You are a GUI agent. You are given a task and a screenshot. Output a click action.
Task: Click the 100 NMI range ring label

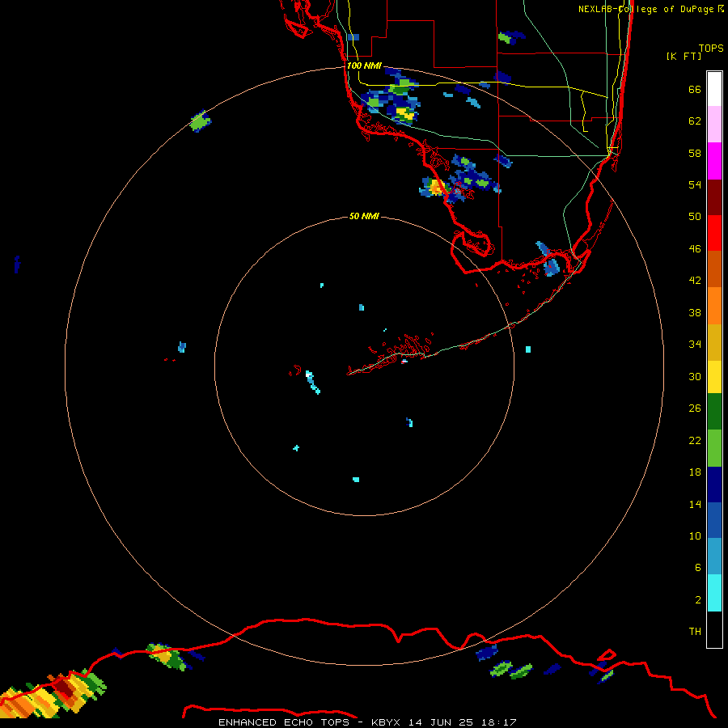coord(364,66)
